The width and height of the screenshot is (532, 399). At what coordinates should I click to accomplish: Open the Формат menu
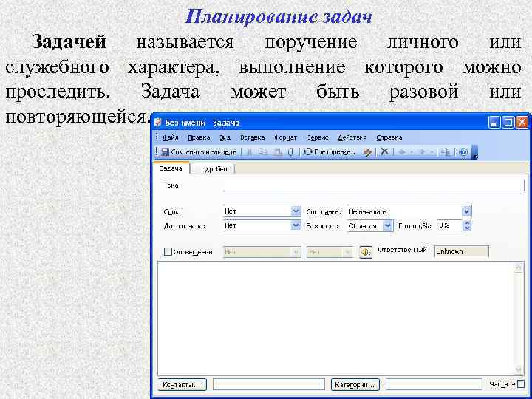[285, 137]
